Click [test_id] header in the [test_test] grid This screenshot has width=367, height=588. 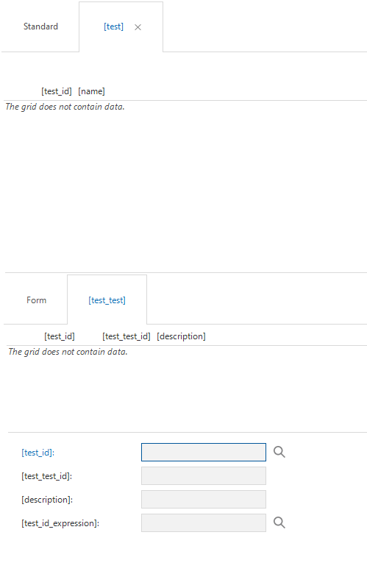(60, 336)
